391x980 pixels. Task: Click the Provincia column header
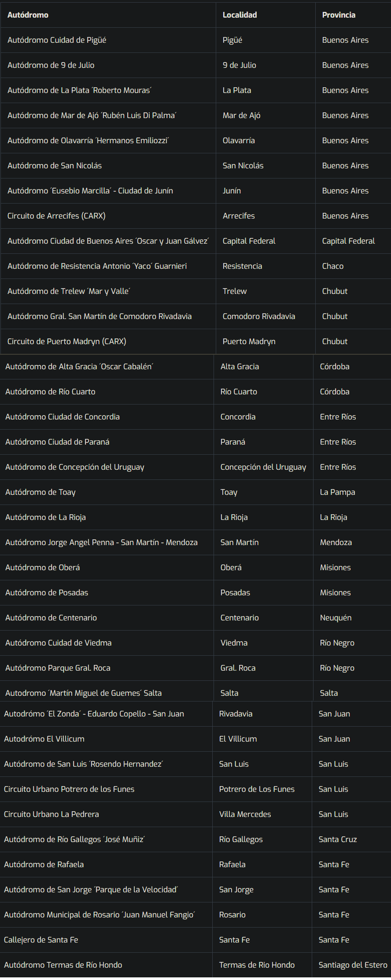[x=338, y=15]
